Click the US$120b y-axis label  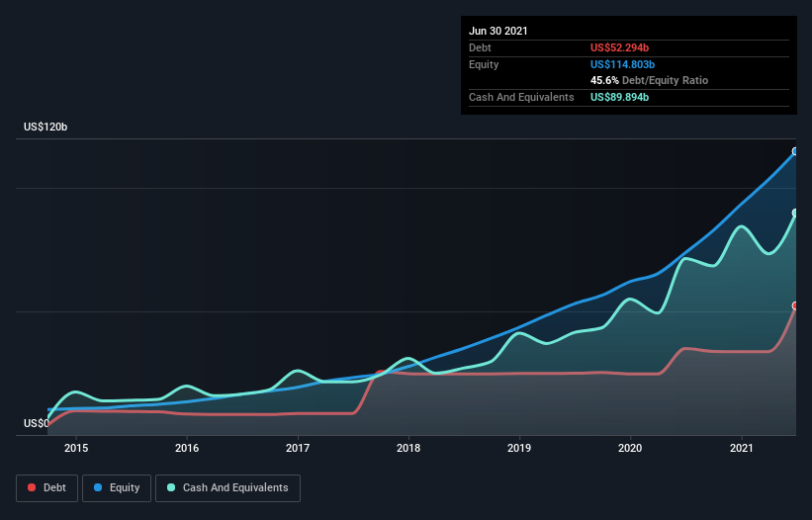point(45,127)
